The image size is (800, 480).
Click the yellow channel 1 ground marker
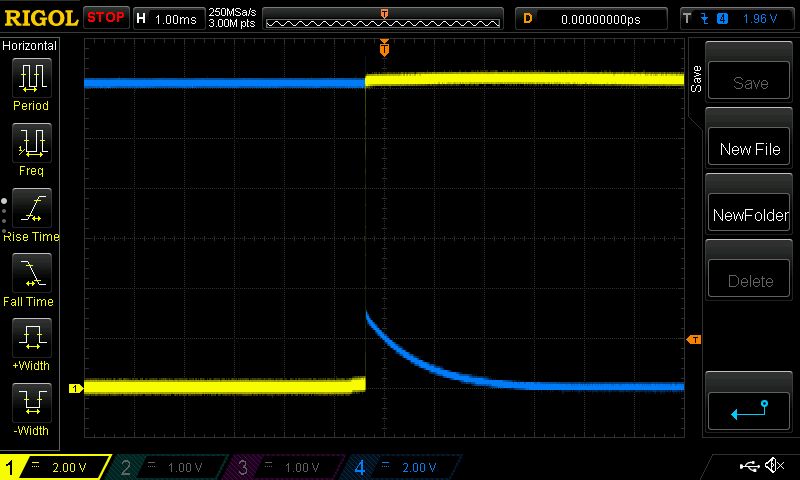[76, 389]
